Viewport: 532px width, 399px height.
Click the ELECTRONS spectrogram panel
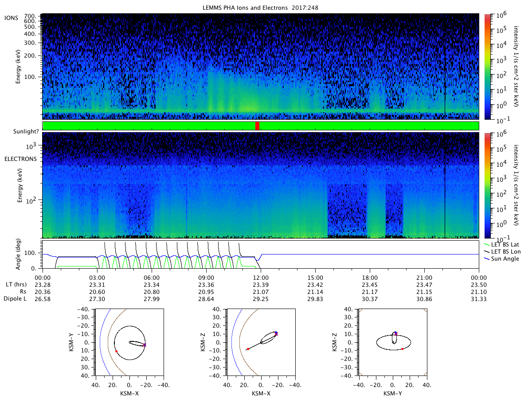261,185
